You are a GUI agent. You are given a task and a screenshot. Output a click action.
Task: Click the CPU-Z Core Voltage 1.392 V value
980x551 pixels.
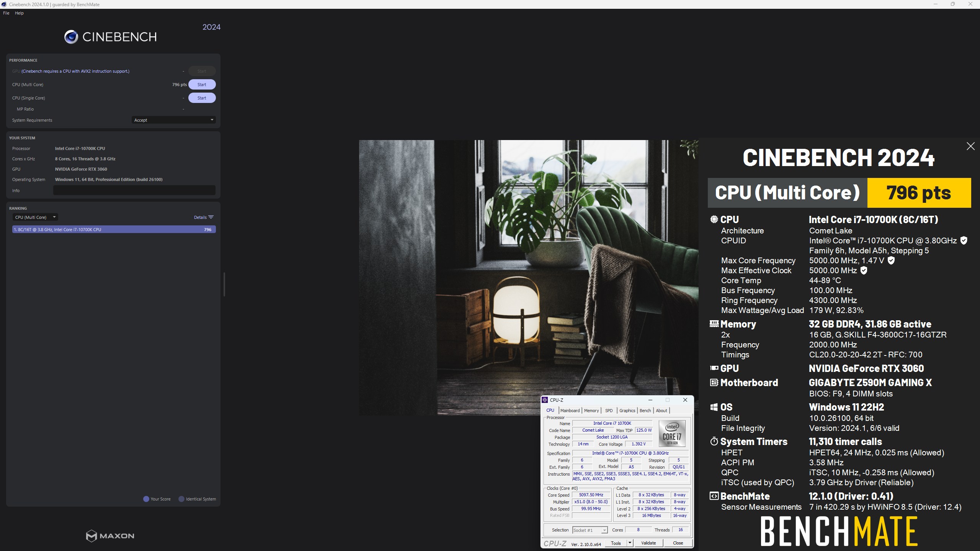(639, 444)
